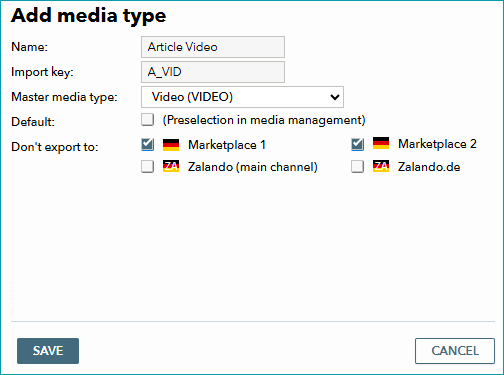504x375 pixels.
Task: Click the 'Name:' label
Action: 30,47
